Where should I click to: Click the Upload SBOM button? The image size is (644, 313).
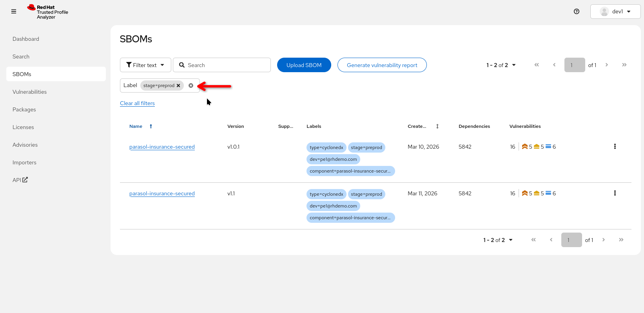coord(304,65)
